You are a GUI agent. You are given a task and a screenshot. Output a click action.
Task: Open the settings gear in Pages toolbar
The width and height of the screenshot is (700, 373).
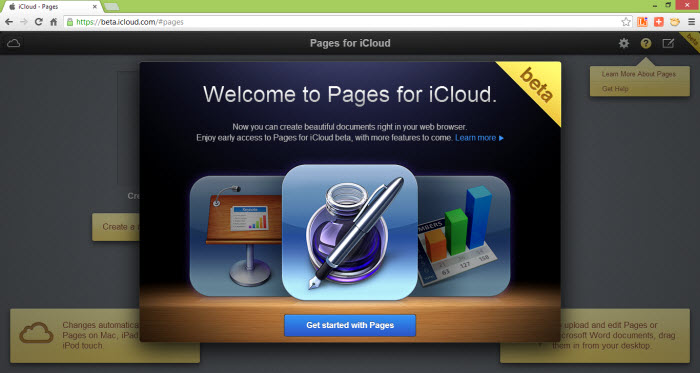click(624, 43)
